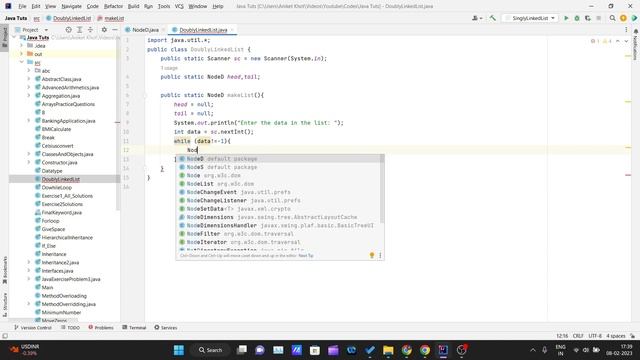640x360 pixels.
Task: Click the UTF-8 encoding indicator
Action: (x=595, y=336)
